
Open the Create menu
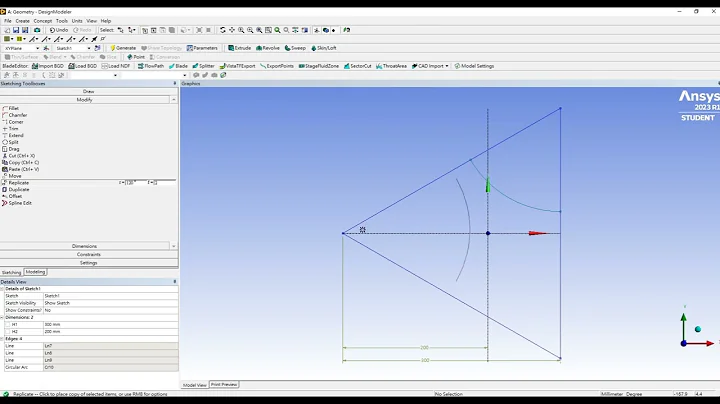tap(22, 21)
